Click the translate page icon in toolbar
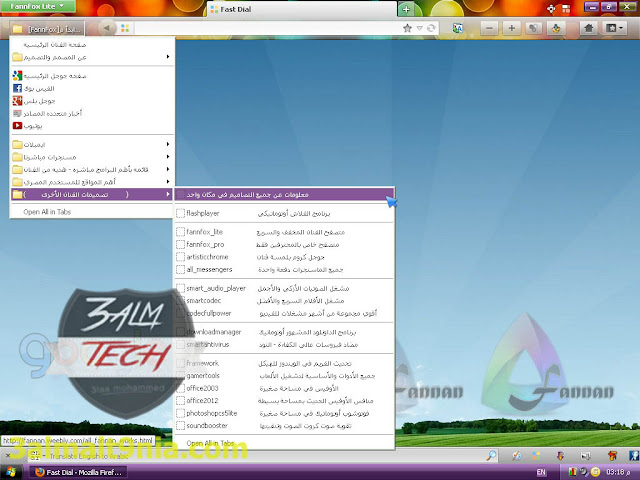This screenshot has width=640, height=480. [458, 28]
